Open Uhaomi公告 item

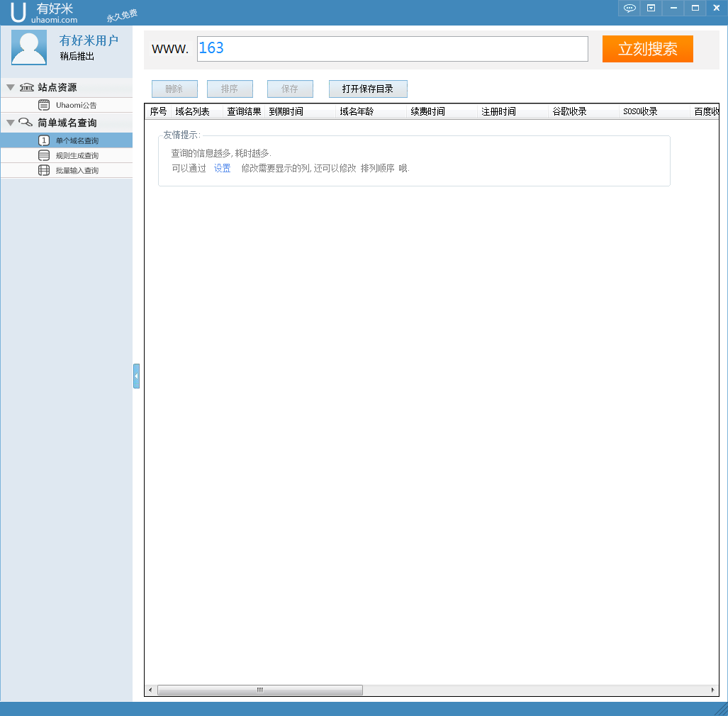coord(67,105)
